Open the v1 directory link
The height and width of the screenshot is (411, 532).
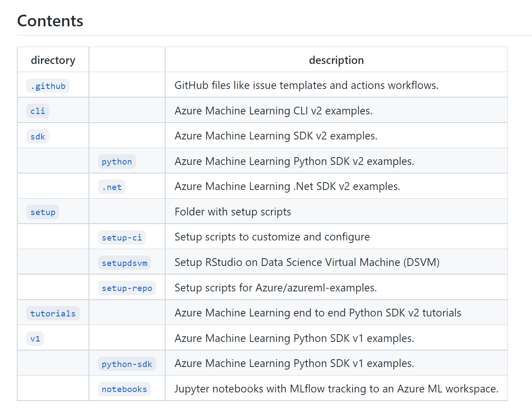pyautogui.click(x=35, y=339)
